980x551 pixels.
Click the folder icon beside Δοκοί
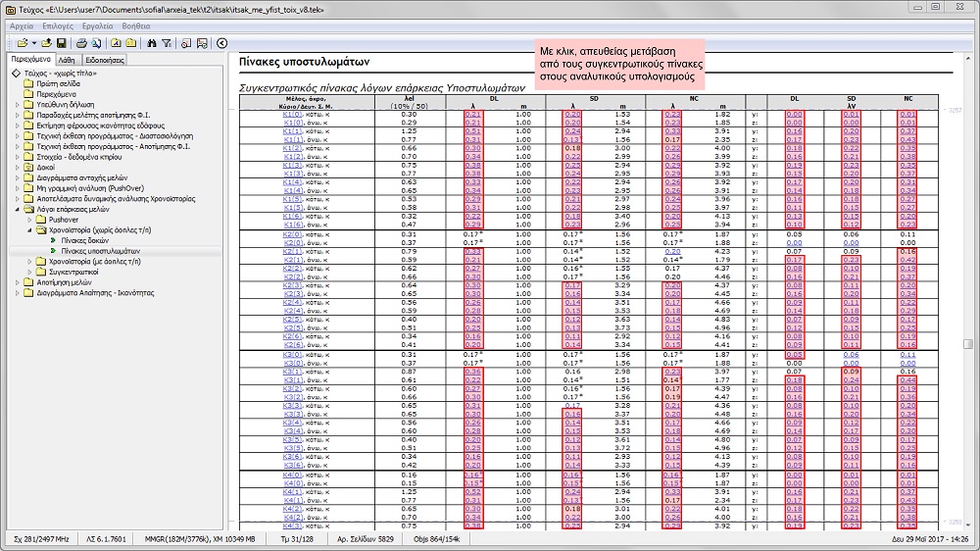coord(28,167)
